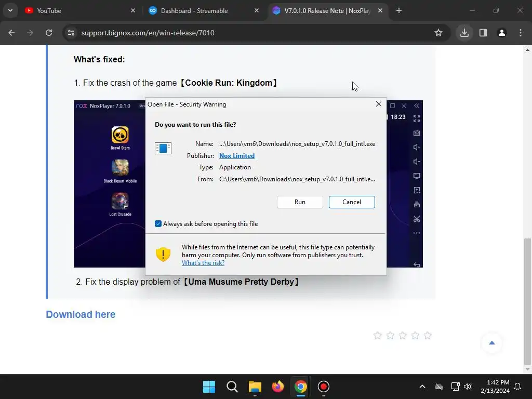
Task: Switch to the YouTube tab
Action: pyautogui.click(x=79, y=10)
